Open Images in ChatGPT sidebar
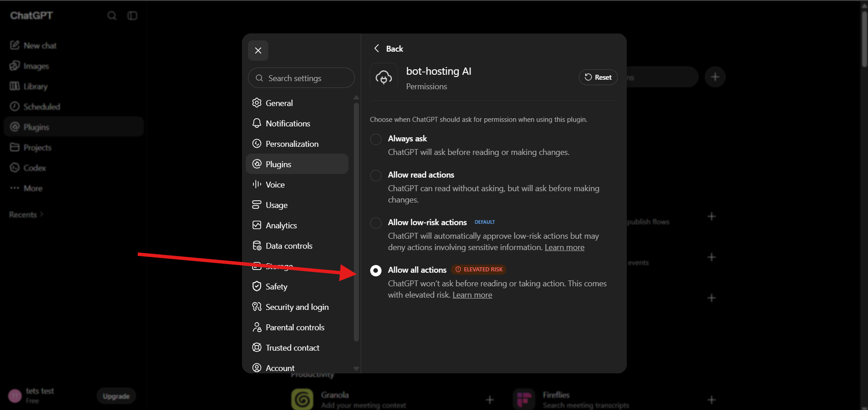Image resolution: width=868 pixels, height=410 pixels. [74, 66]
